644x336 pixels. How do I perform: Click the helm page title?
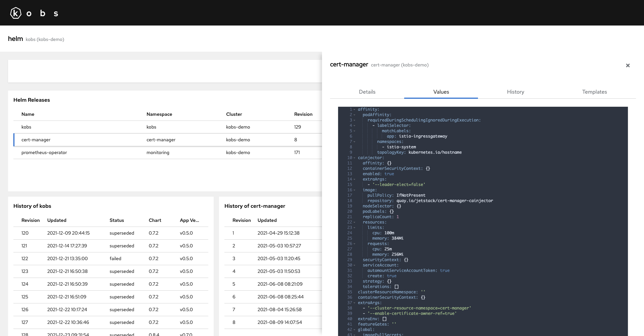pos(15,39)
